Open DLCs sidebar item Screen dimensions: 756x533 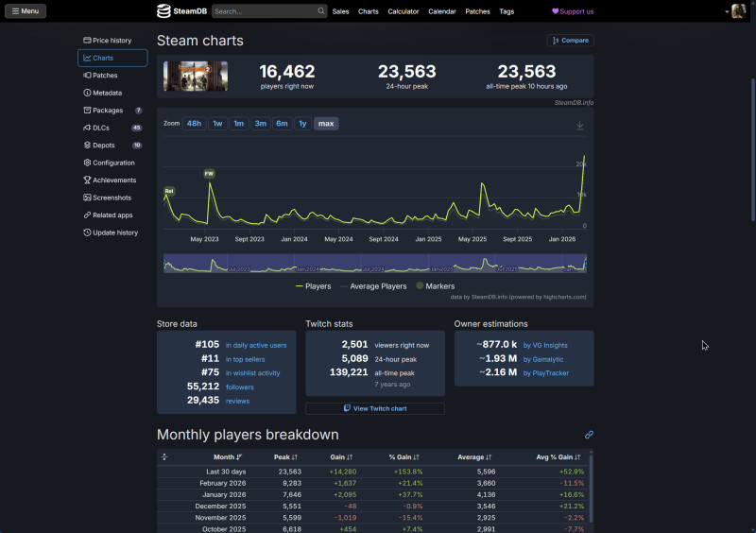tap(112, 128)
